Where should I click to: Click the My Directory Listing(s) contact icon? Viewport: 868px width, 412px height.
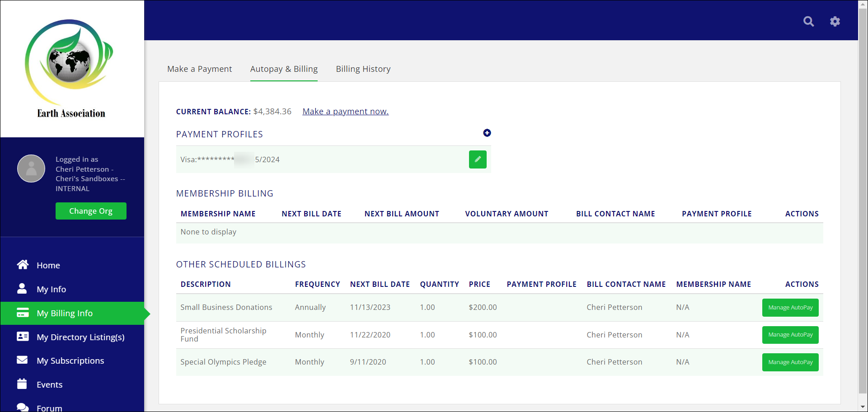tap(23, 337)
